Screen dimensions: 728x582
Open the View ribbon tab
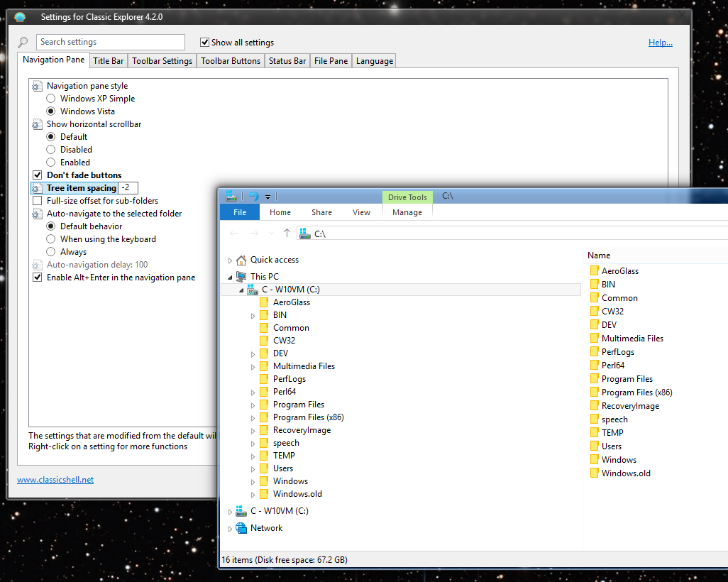pos(361,212)
